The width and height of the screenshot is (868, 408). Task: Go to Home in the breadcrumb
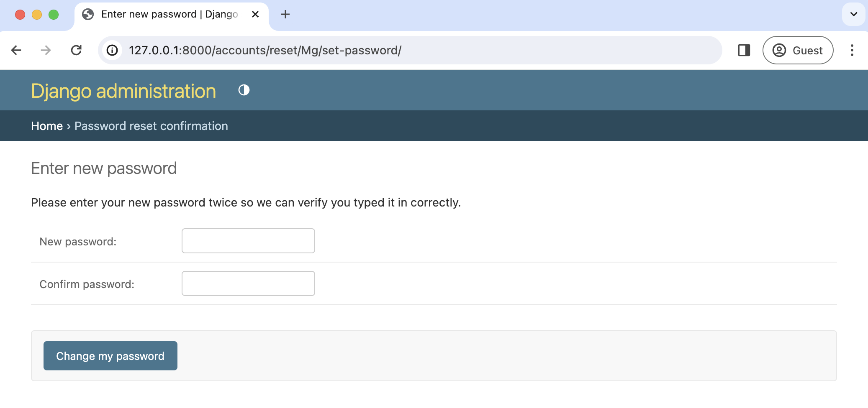[47, 126]
